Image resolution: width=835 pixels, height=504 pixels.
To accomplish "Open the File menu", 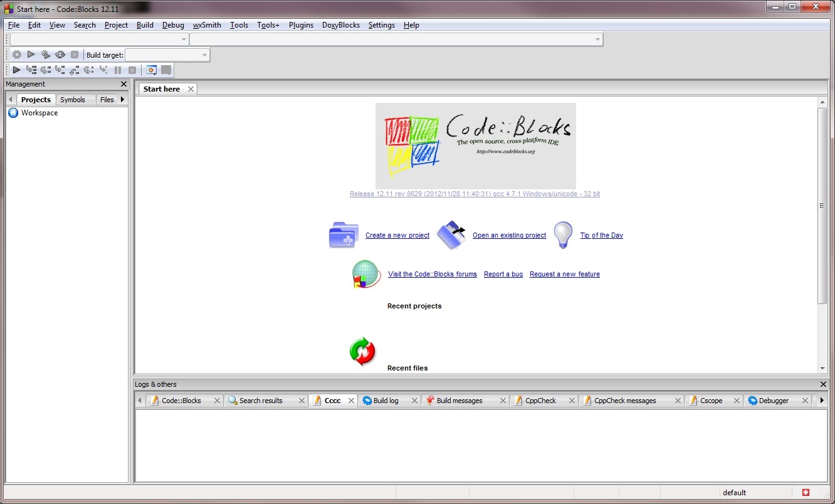I will pos(14,25).
